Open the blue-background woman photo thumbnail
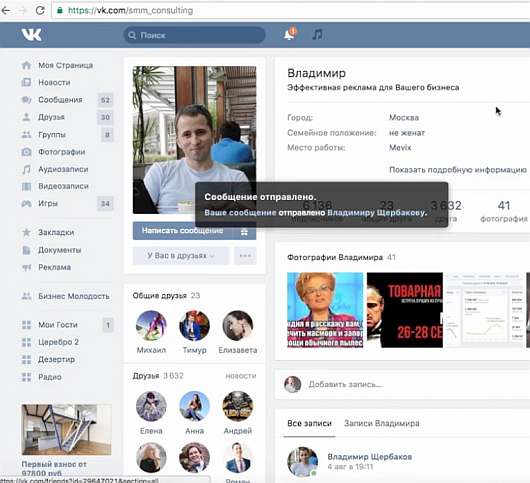The image size is (530, 483). point(325,310)
